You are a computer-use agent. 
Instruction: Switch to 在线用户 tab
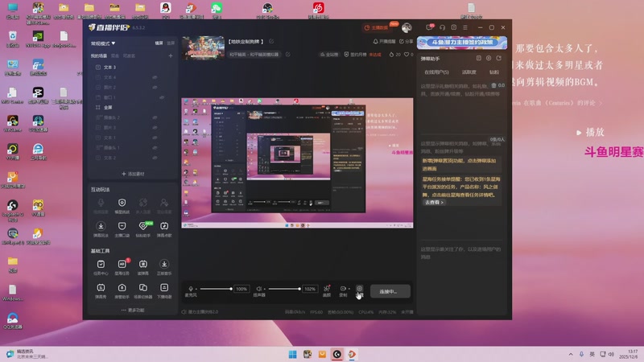[436, 72]
